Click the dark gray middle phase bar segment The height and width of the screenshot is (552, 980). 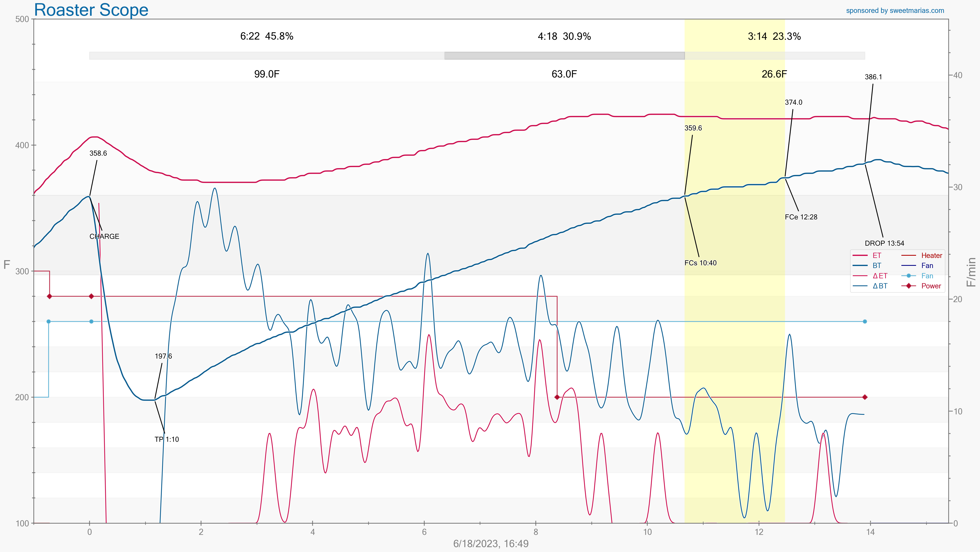pyautogui.click(x=564, y=56)
